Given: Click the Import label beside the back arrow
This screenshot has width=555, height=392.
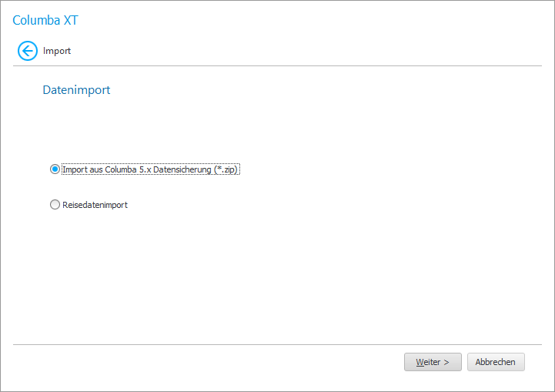Looking at the screenshot, I should pos(57,52).
